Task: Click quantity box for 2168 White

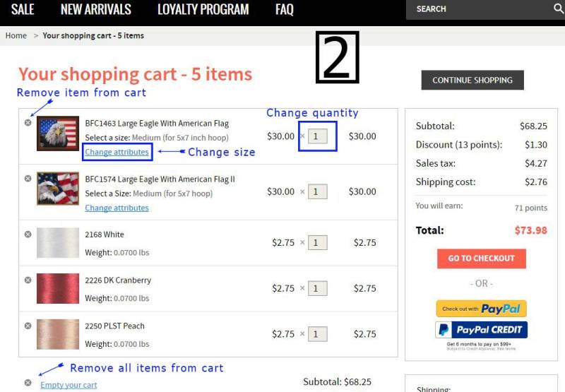Action: 317,242
